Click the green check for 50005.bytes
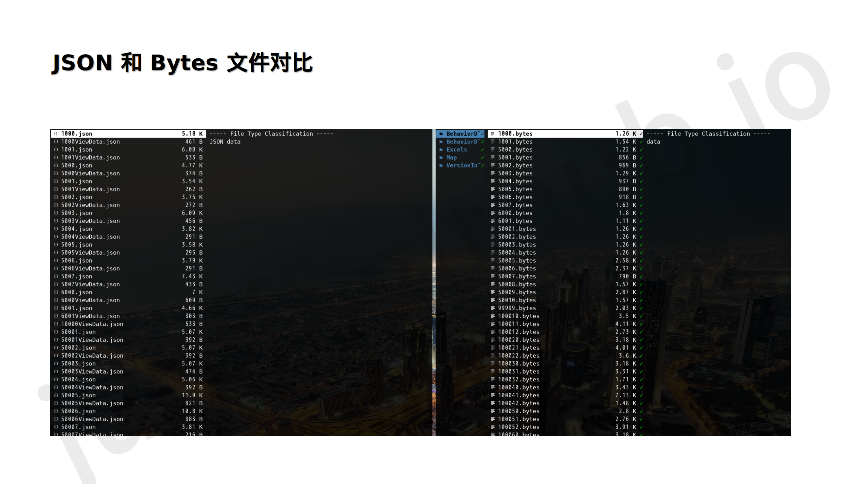The width and height of the screenshot is (868, 484). [x=641, y=261]
